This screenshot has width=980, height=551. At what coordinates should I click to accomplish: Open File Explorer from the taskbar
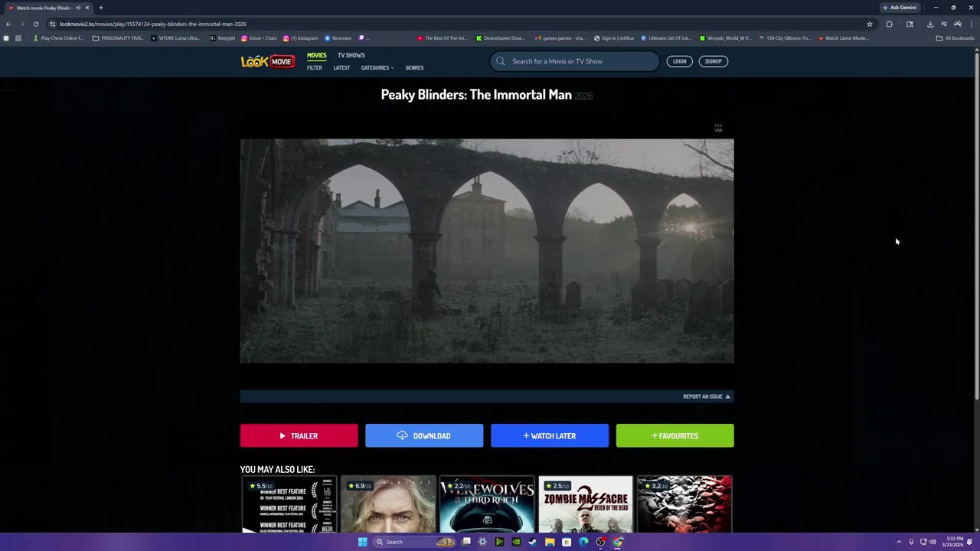(x=550, y=542)
